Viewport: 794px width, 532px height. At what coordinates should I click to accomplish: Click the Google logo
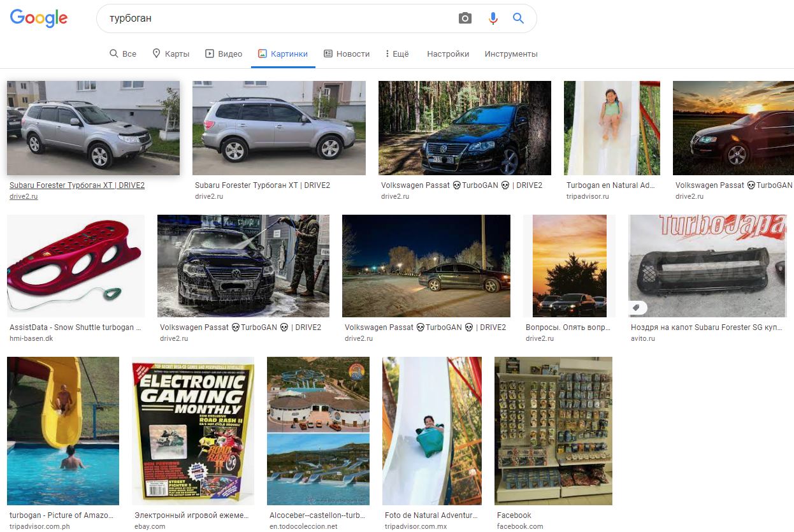39,18
